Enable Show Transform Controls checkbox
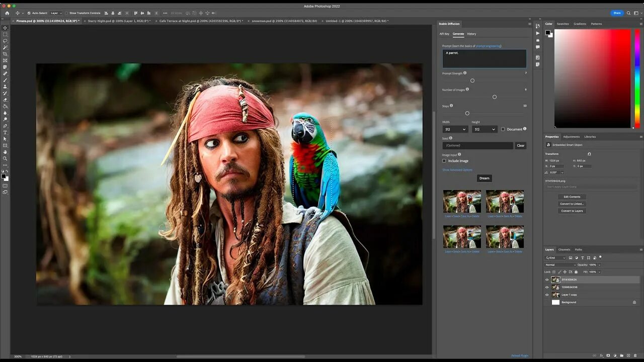This screenshot has width=644, height=362. point(66,13)
